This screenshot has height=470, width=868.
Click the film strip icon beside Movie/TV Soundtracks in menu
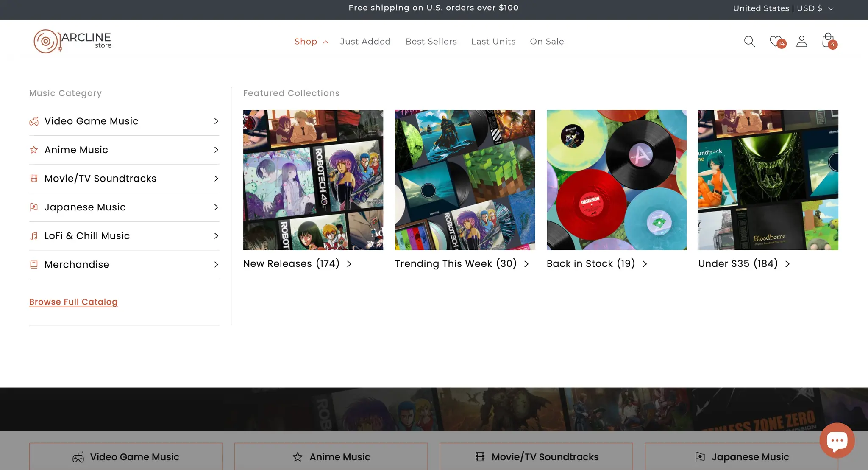[34, 179]
